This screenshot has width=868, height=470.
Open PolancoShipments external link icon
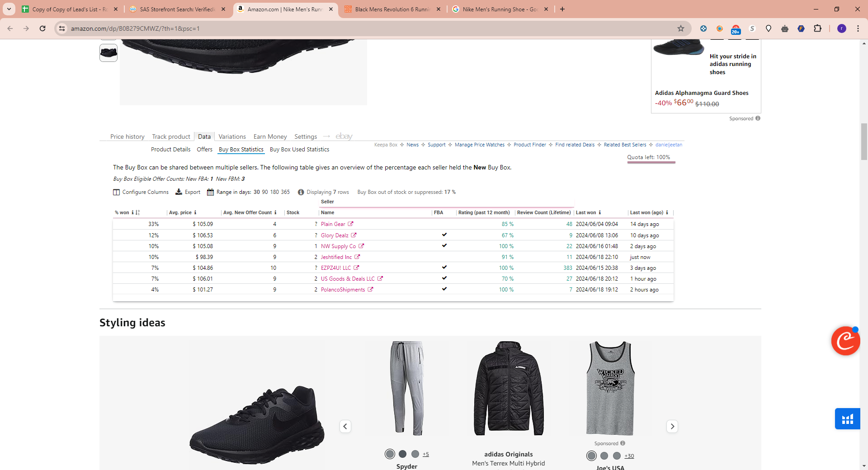pos(370,289)
